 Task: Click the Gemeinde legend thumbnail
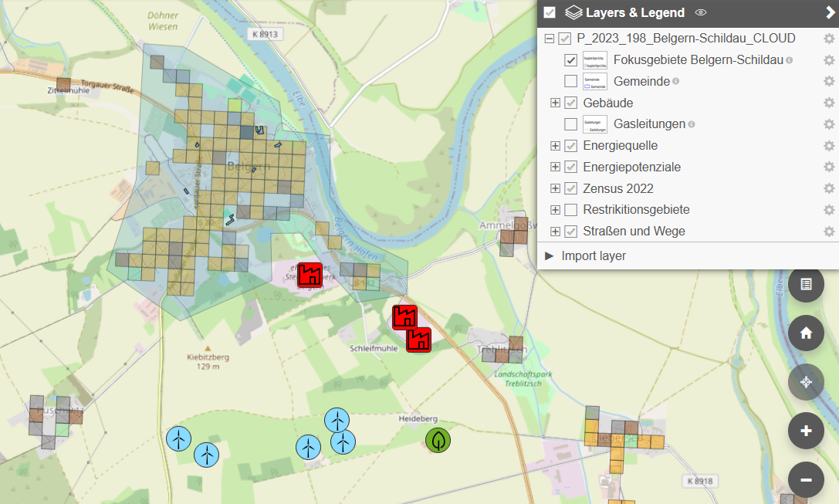595,81
